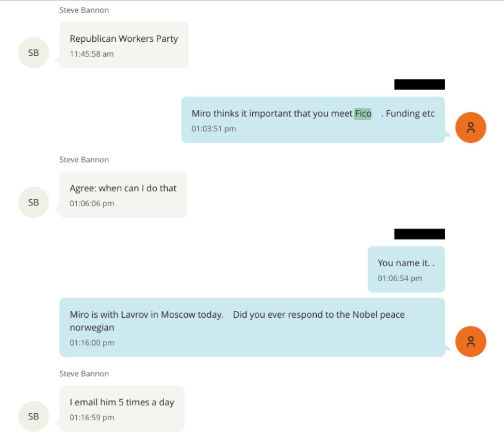This screenshot has width=504, height=443.
Task: Click the SB avatar beside "Republican Workers Party"
Action: tap(33, 53)
